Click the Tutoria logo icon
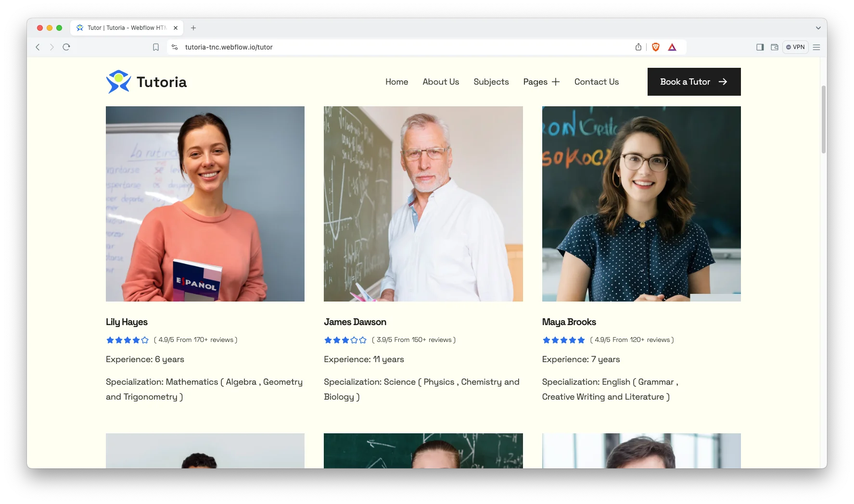Image resolution: width=854 pixels, height=504 pixels. click(x=118, y=82)
